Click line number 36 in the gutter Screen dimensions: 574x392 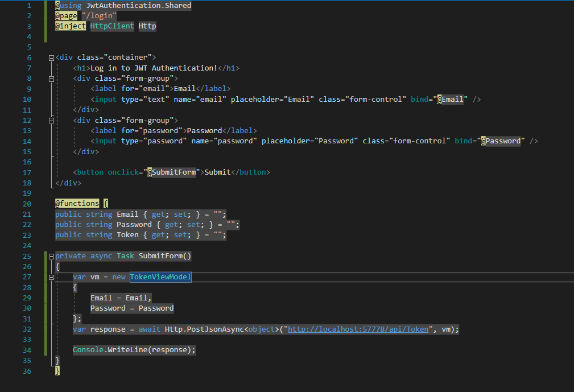pos(27,371)
